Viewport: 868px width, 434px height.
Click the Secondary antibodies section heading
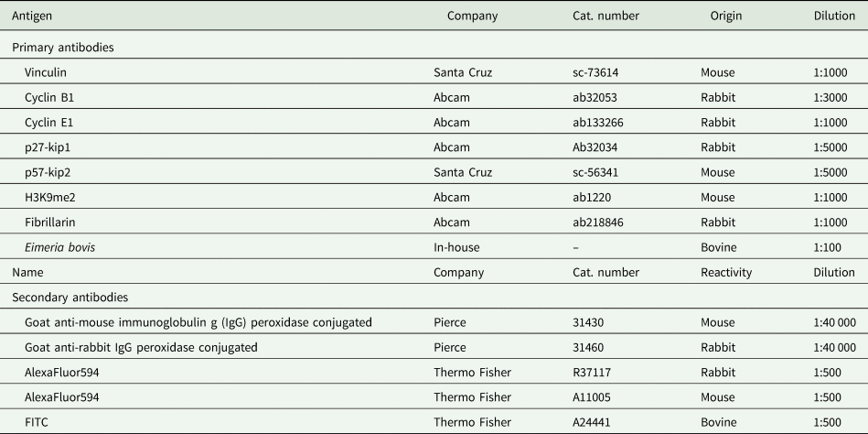tap(71, 297)
